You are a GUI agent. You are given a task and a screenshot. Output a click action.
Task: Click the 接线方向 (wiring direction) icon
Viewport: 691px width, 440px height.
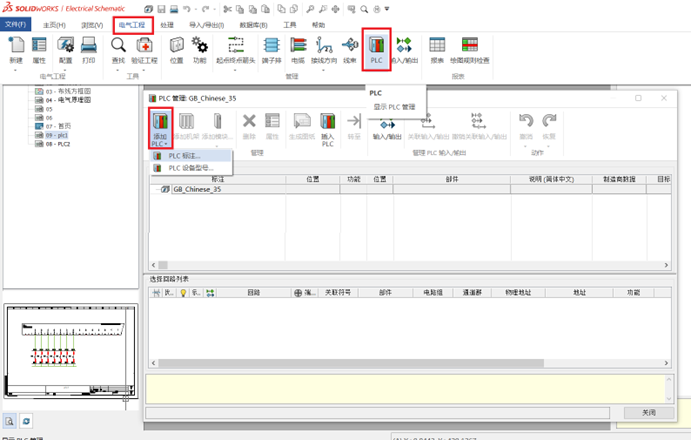pyautogui.click(x=324, y=46)
